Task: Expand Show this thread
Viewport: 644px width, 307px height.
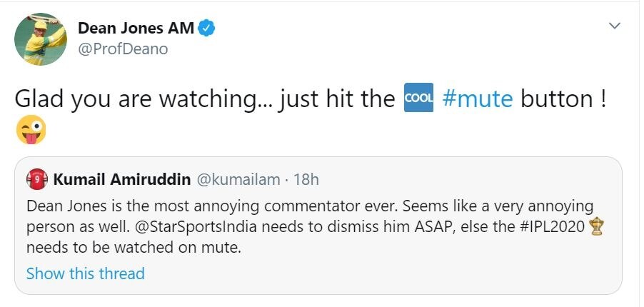Action: (85, 273)
